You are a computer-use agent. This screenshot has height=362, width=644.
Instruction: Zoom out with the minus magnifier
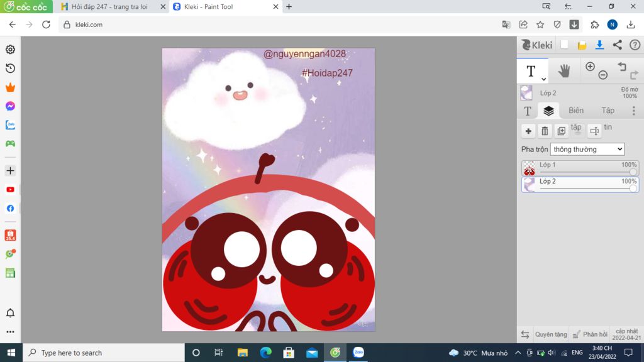[x=603, y=75]
